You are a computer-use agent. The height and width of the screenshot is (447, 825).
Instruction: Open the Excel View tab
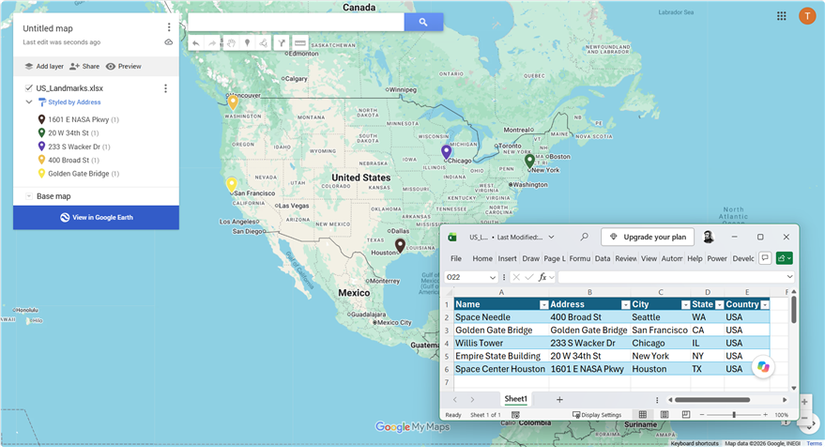[x=649, y=258]
